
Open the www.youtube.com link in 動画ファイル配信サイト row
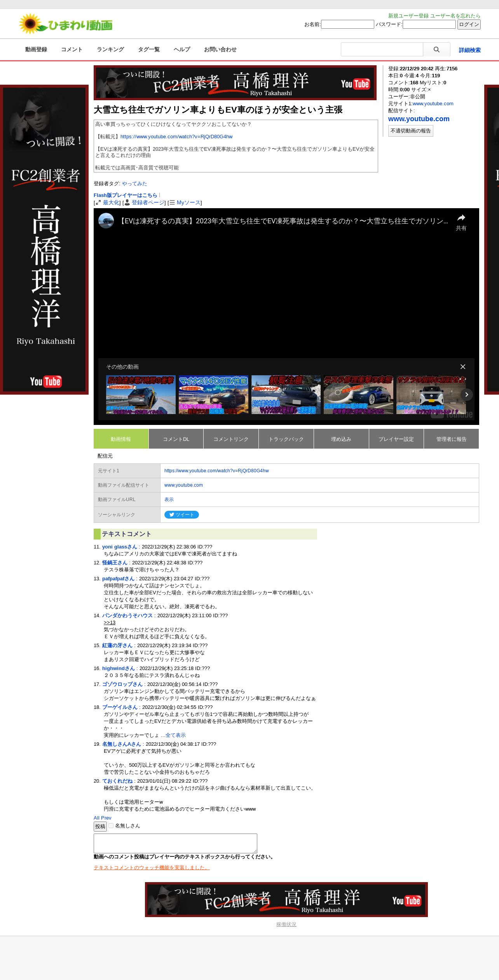click(183, 485)
